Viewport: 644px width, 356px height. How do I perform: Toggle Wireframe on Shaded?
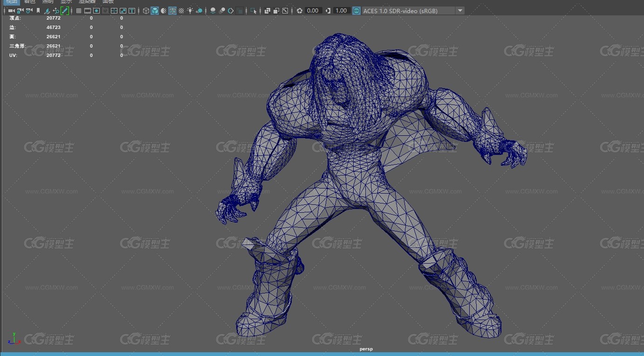pos(172,11)
